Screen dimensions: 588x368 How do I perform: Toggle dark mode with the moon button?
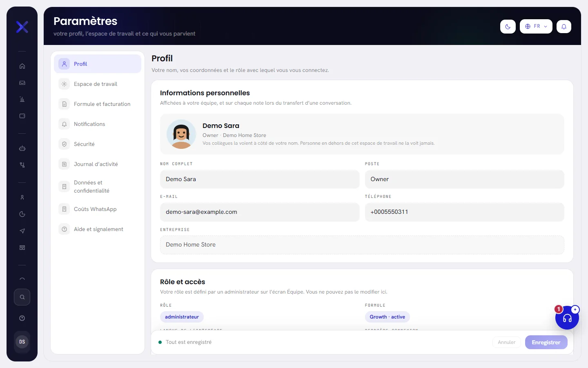(508, 27)
